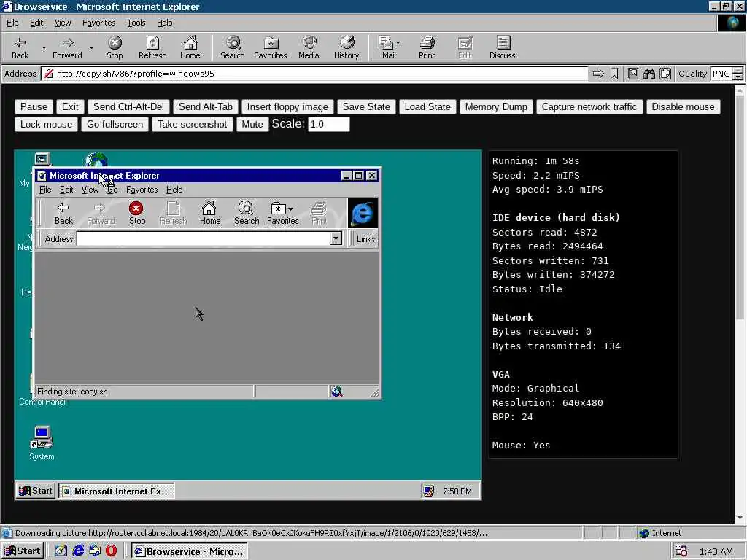Click the host Start button
Viewport: 747px width, 560px height.
point(23,551)
